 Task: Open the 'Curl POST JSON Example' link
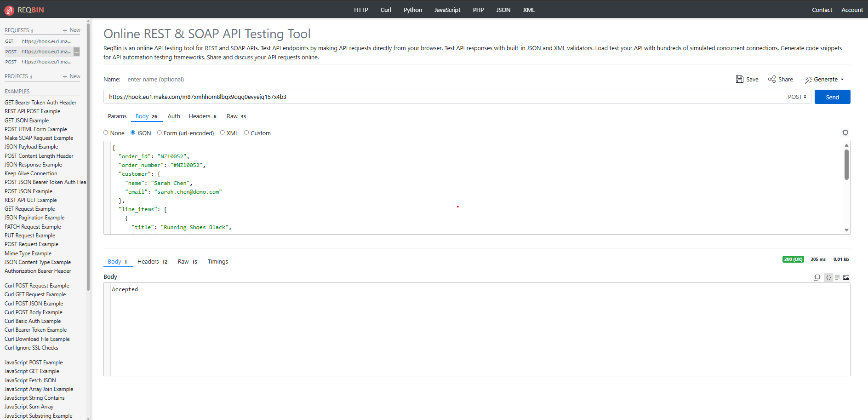point(34,304)
